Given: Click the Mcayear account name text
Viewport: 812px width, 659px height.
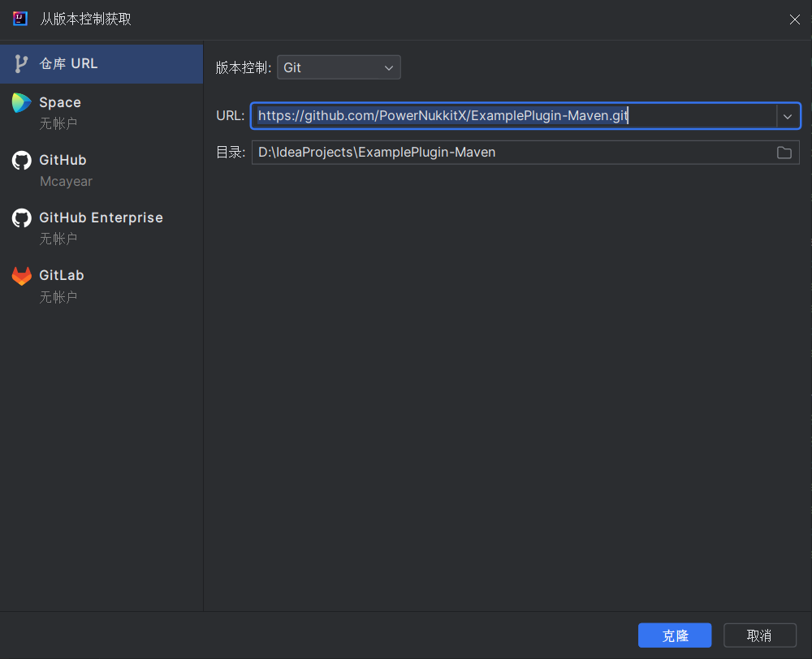Looking at the screenshot, I should click(x=66, y=181).
